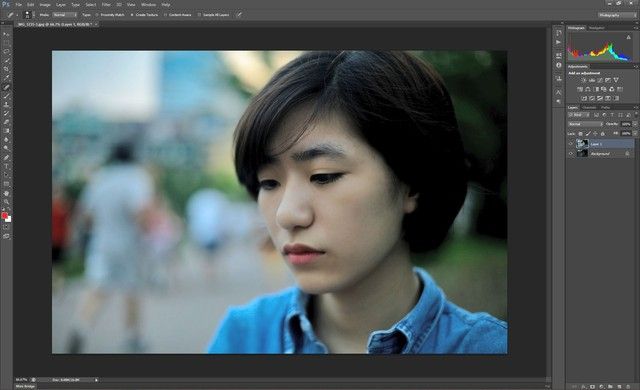Select the Hand tool
Viewport: 640px width, 390px height.
(6, 193)
